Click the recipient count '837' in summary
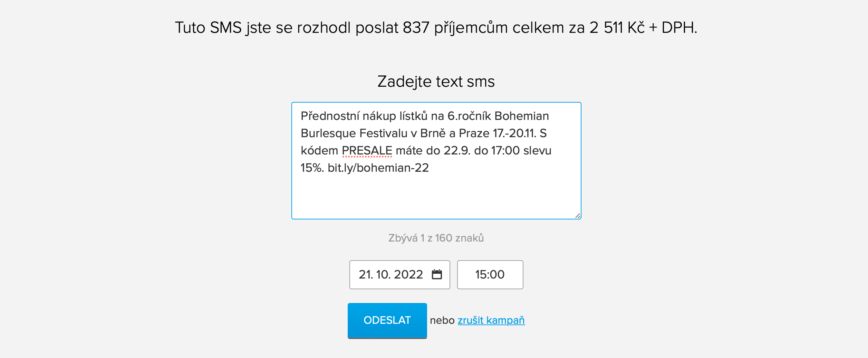 pos(416,28)
